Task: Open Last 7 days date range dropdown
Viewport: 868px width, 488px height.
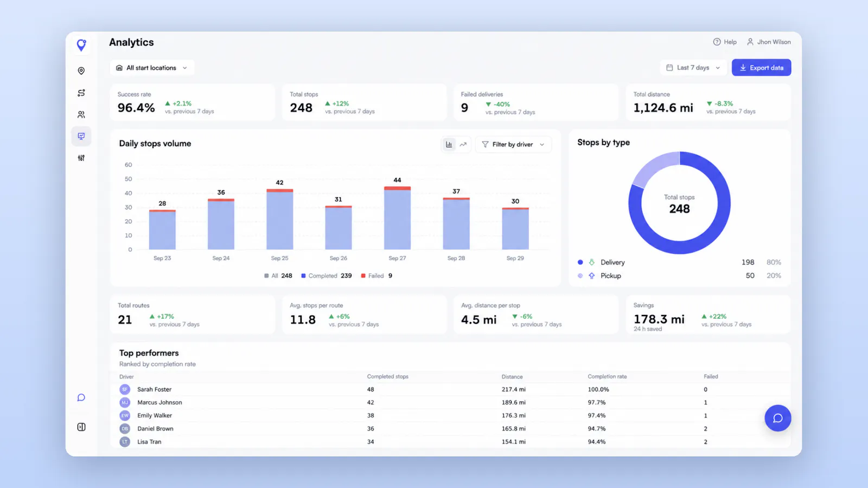Action: click(693, 68)
